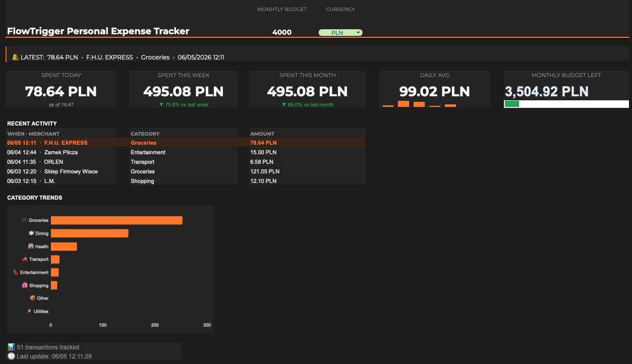Open the PLN currency dropdown

340,33
